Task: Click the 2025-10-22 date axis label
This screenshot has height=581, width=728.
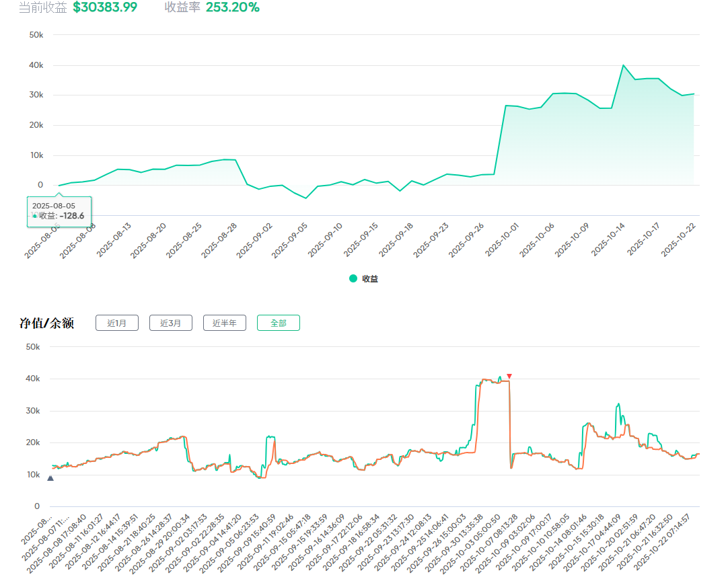Action: pos(678,239)
